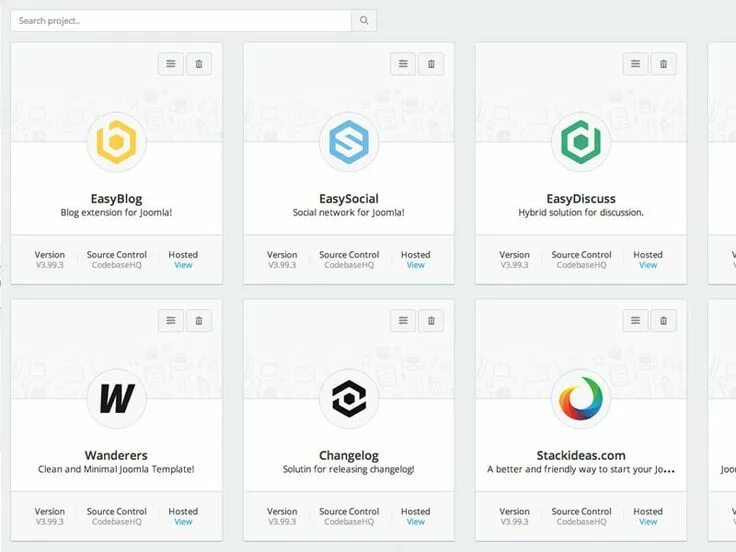Screen dimensions: 736x552
Task: Open the EasyDiscuss card menu icon
Action: click(x=636, y=64)
